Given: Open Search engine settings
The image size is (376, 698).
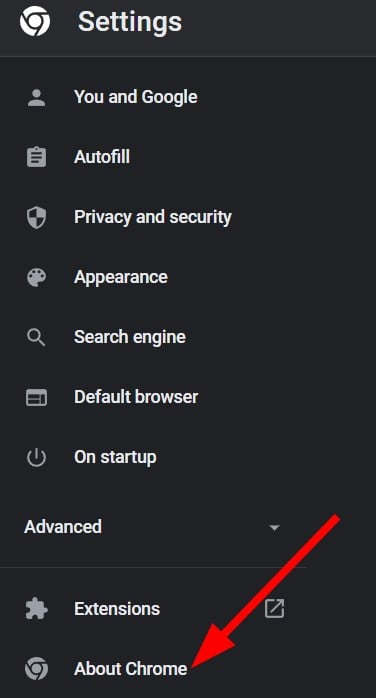Looking at the screenshot, I should (x=129, y=337).
